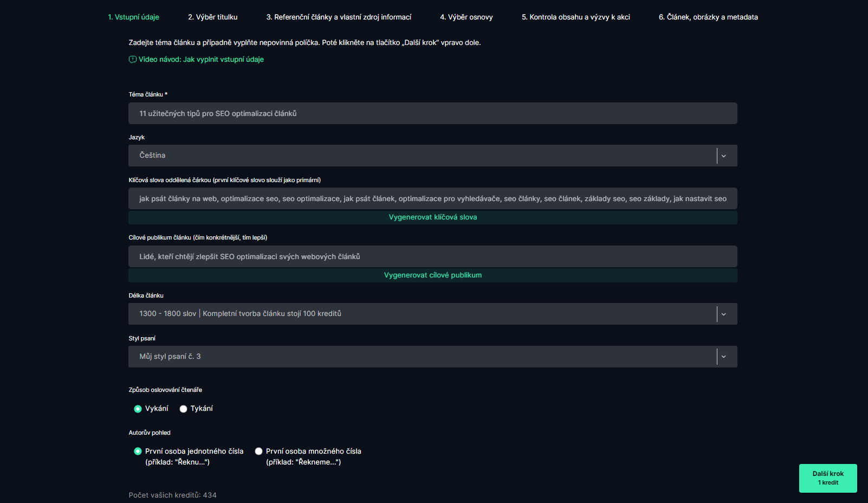The width and height of the screenshot is (868, 503).
Task: Open the 1300 - 1800 slov combo box
Action: coord(433,314)
